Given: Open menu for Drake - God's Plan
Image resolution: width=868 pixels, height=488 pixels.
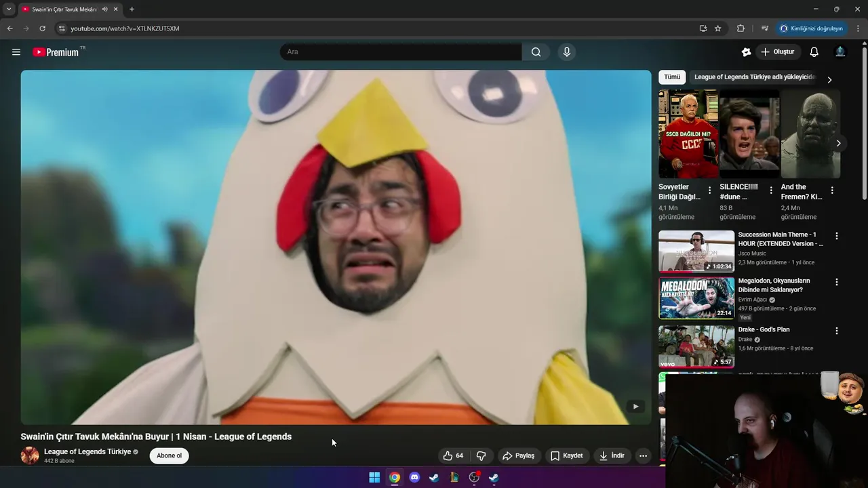Looking at the screenshot, I should (x=837, y=331).
